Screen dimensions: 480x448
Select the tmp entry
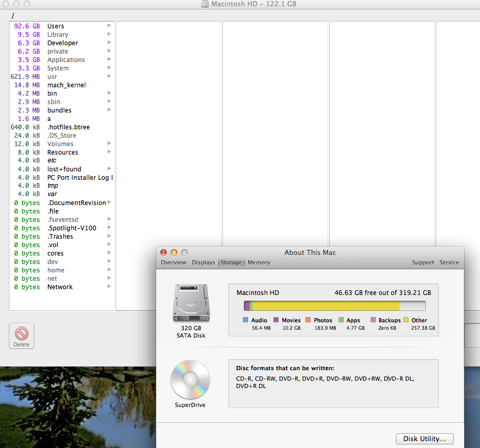pos(62,186)
